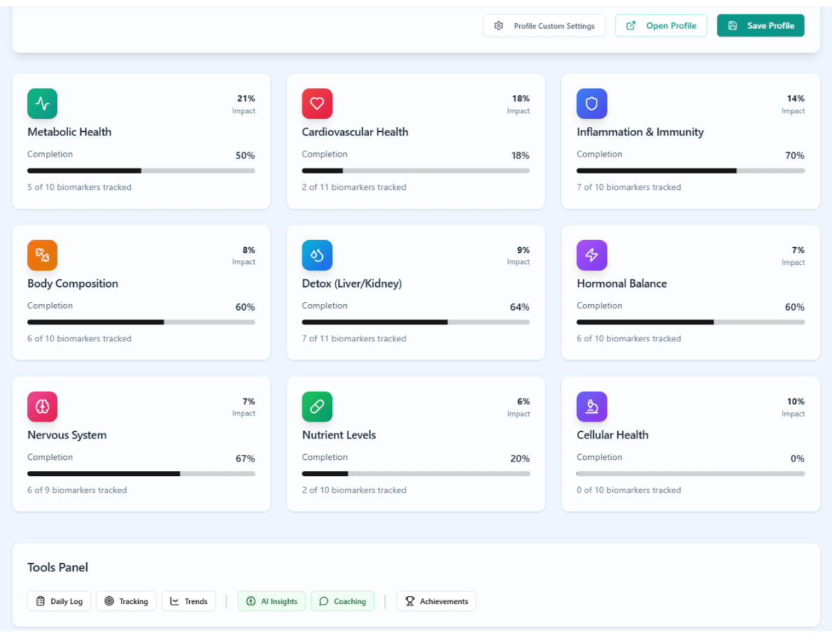This screenshot has width=832, height=644.
Task: Click the Cardiovascular Health completion progress bar
Action: [416, 171]
